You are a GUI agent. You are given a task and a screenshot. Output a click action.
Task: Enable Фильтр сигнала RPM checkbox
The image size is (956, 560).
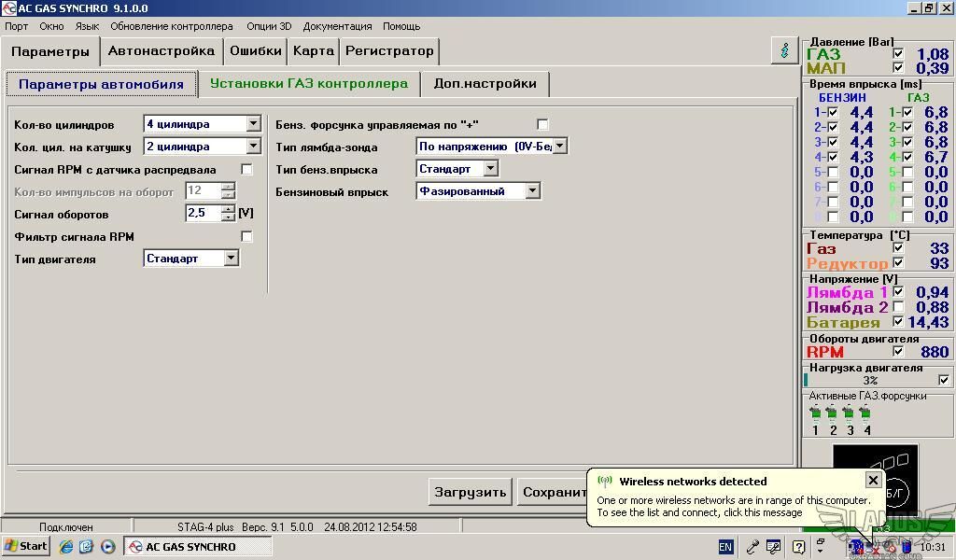[246, 237]
